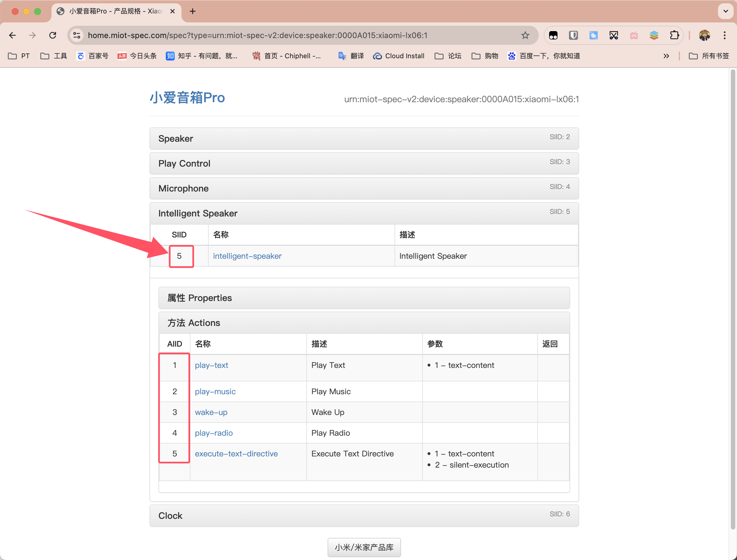Open the blue picture extension icon

593,35
